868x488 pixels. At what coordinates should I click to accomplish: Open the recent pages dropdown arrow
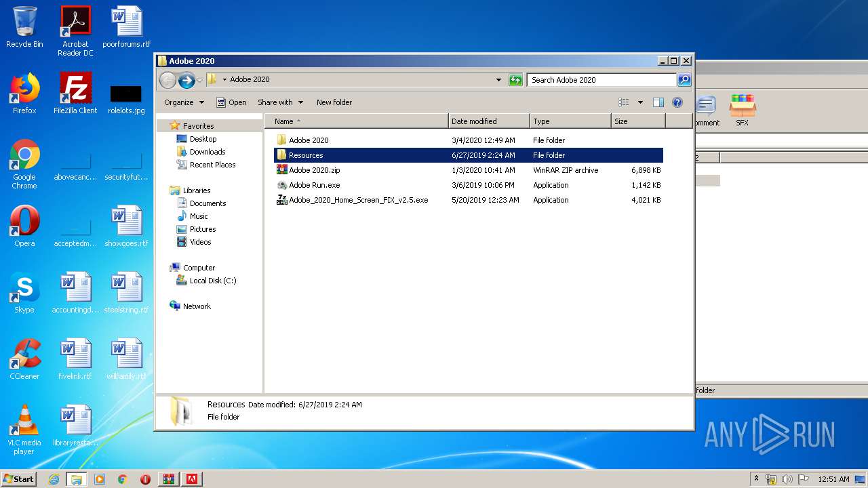(x=199, y=81)
